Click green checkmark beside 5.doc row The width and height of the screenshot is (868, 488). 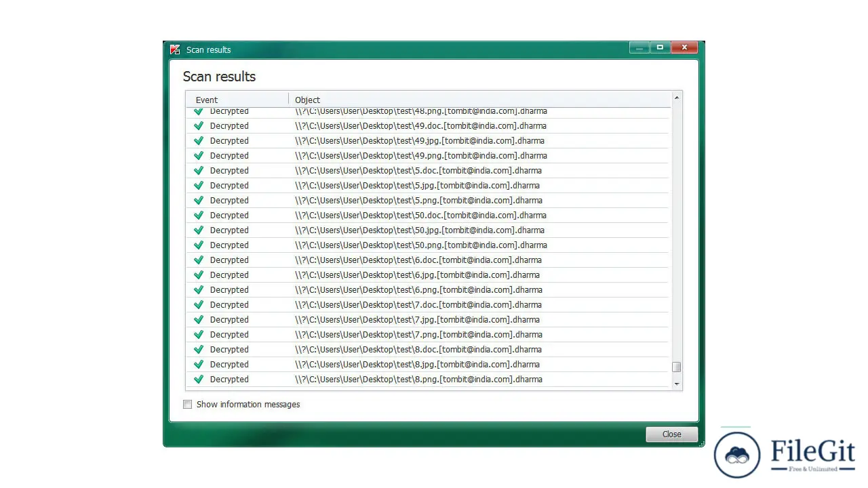[x=199, y=170]
